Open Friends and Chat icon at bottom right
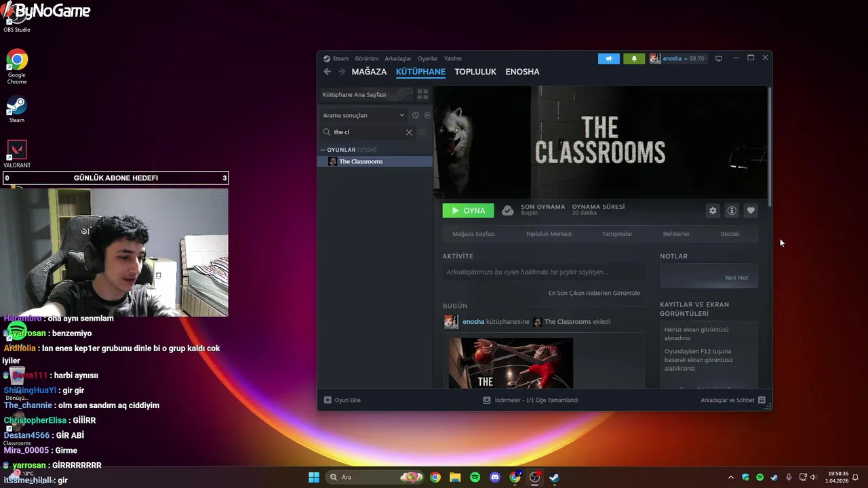The width and height of the screenshot is (868, 488). 762,400
